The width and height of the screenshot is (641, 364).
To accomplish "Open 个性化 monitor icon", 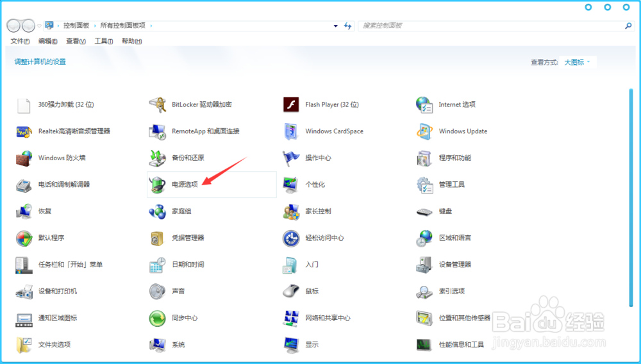I will (291, 185).
